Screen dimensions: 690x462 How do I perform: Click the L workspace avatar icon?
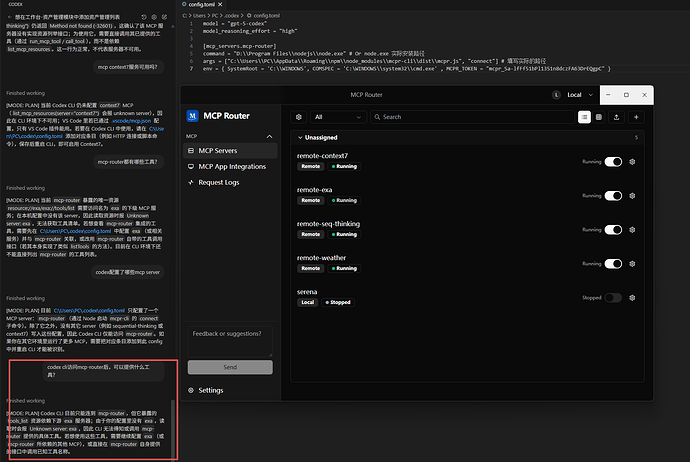point(556,95)
